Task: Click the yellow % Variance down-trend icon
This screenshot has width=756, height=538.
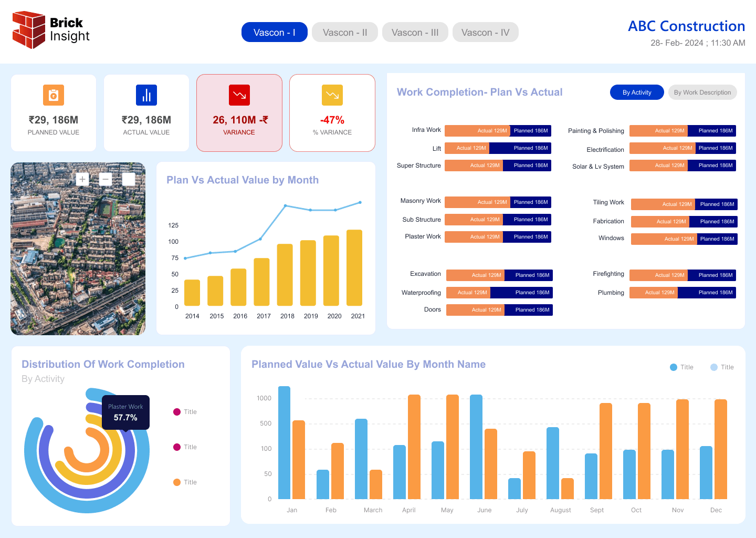Action: (332, 95)
